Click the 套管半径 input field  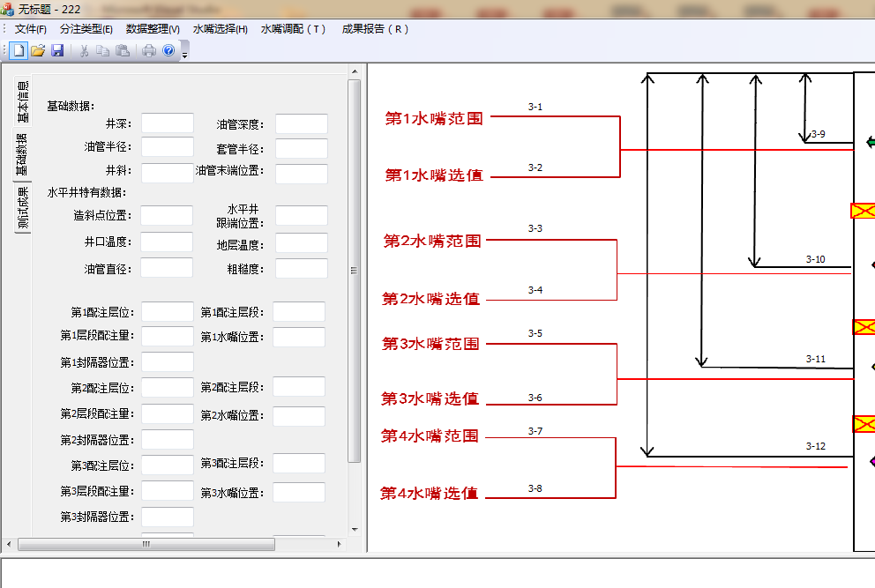click(x=302, y=149)
